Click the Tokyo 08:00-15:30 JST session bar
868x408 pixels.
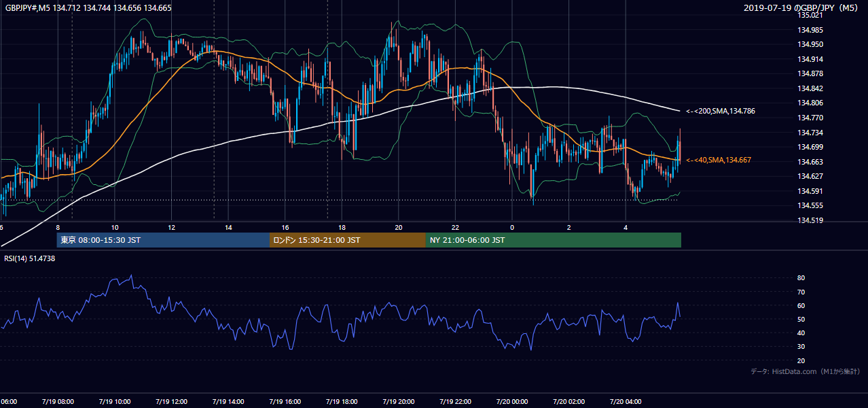[x=163, y=240]
